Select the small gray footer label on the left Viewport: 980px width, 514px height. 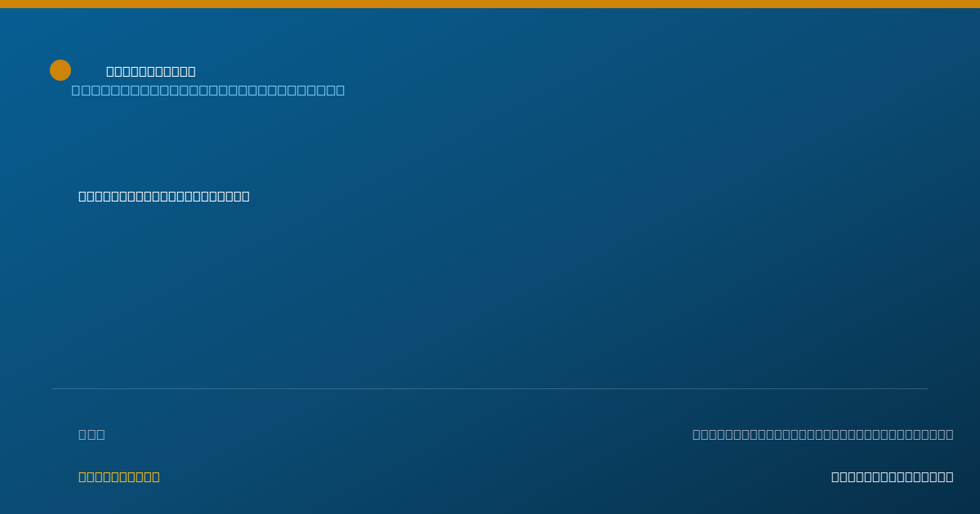[91, 434]
